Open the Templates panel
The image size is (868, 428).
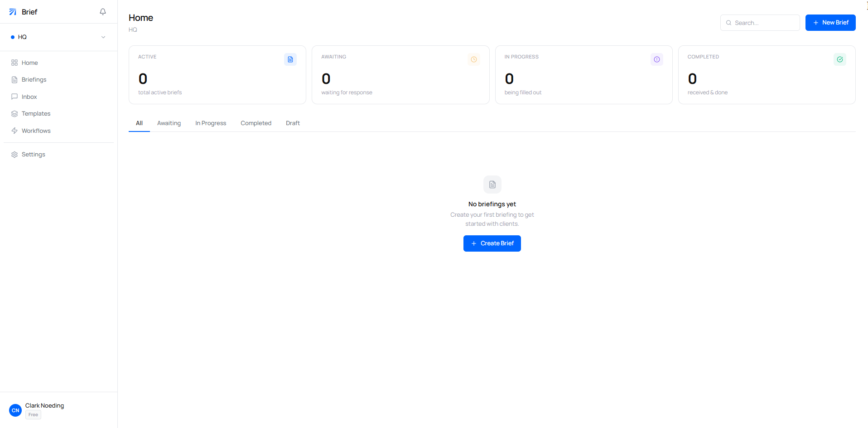click(x=36, y=113)
